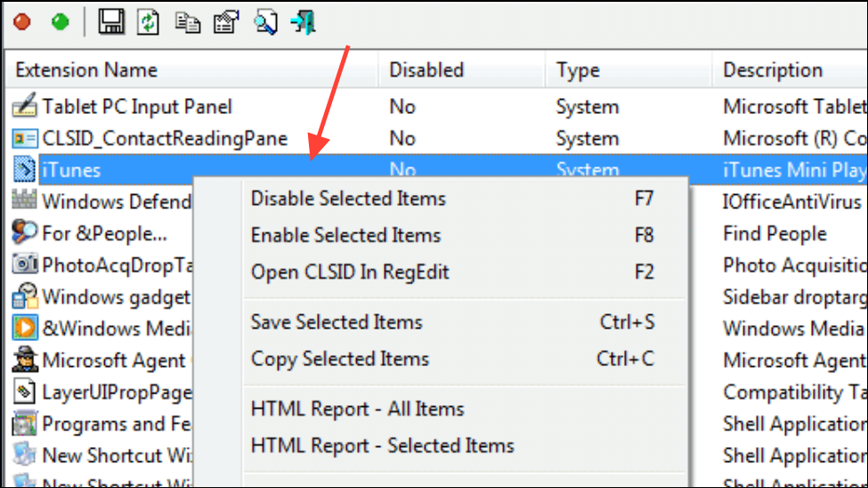
Task: Click the floppy disk save icon
Action: click(x=111, y=22)
